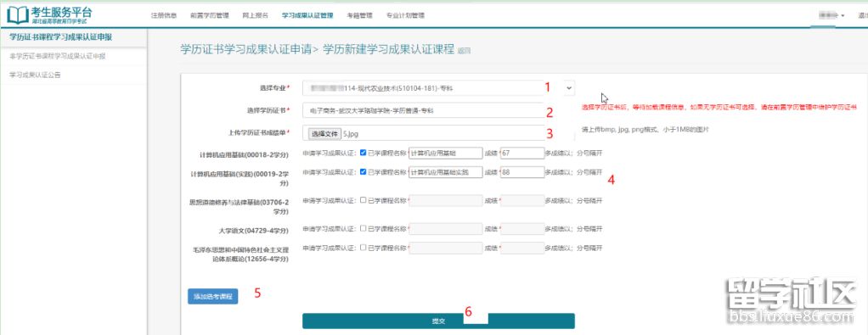This screenshot has height=335, width=868.
Task: Expand the user account dropdown at top right
Action: pyautogui.click(x=831, y=16)
